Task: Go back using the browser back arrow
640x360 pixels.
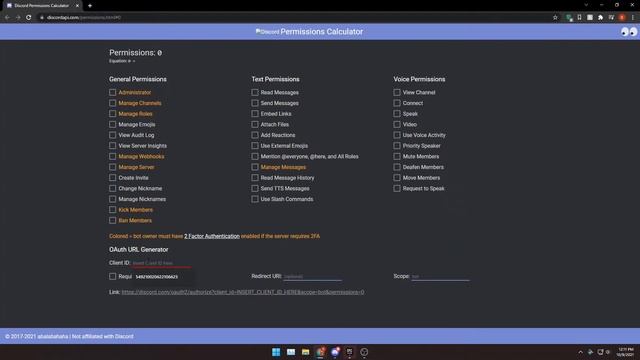Action: (x=7, y=18)
